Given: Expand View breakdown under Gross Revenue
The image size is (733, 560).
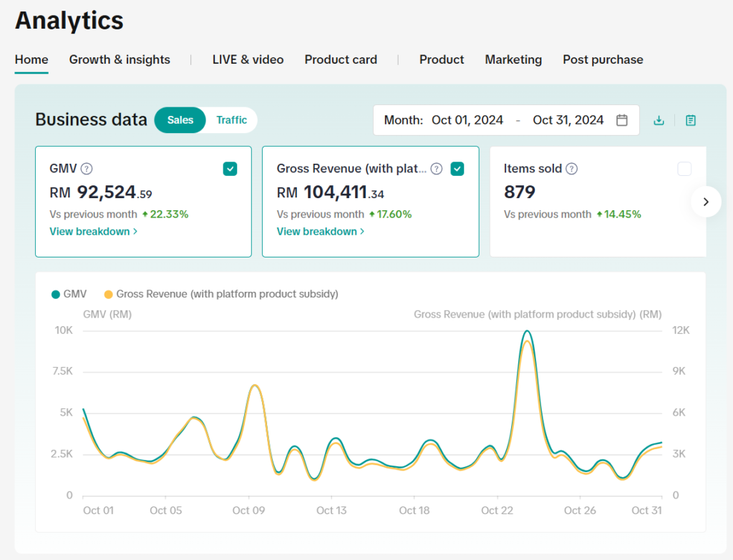Looking at the screenshot, I should coord(320,231).
